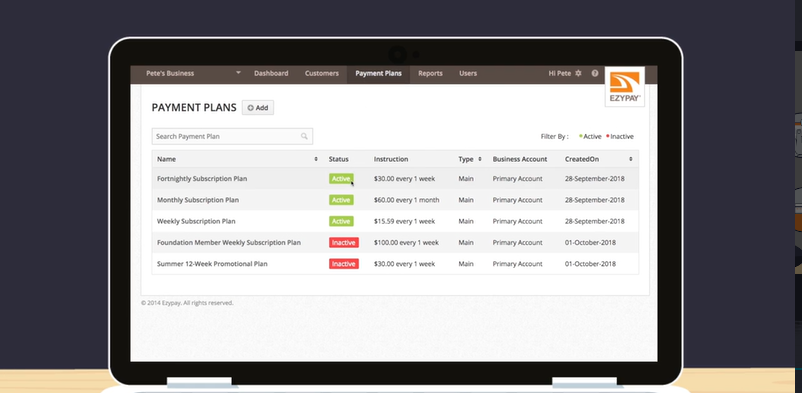Click the "01-October-2018" date of Summer plan
Image resolution: width=802 pixels, height=393 pixels.
[590, 264]
